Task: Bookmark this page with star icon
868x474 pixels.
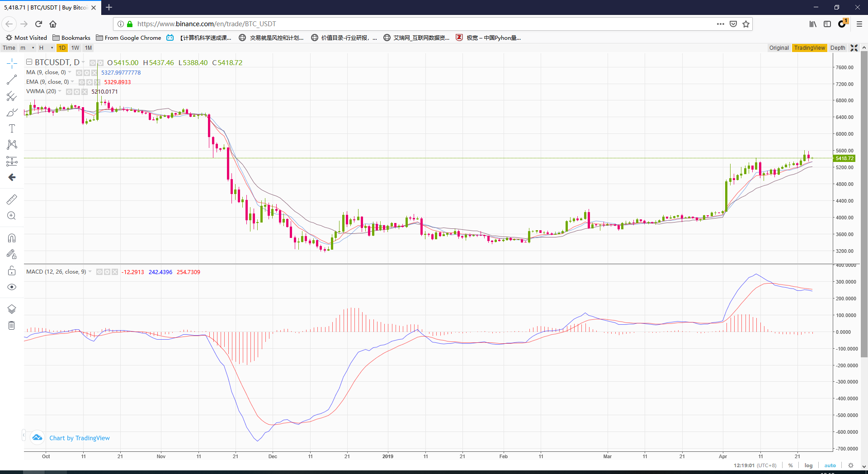Action: 746,24
